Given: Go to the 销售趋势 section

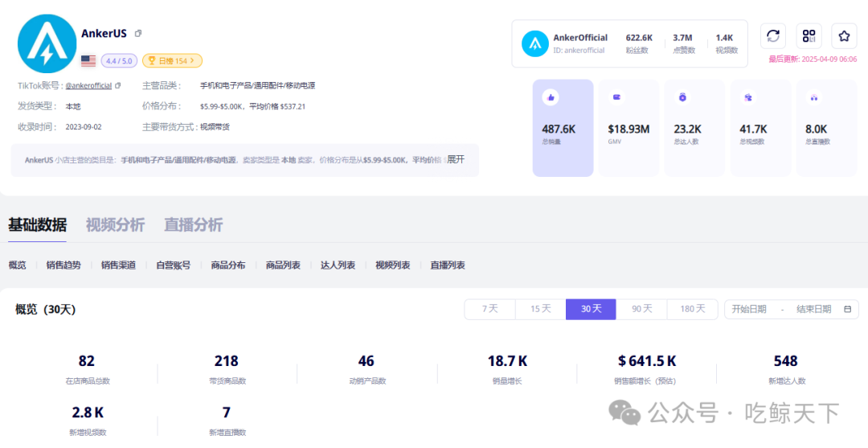Looking at the screenshot, I should point(63,265).
